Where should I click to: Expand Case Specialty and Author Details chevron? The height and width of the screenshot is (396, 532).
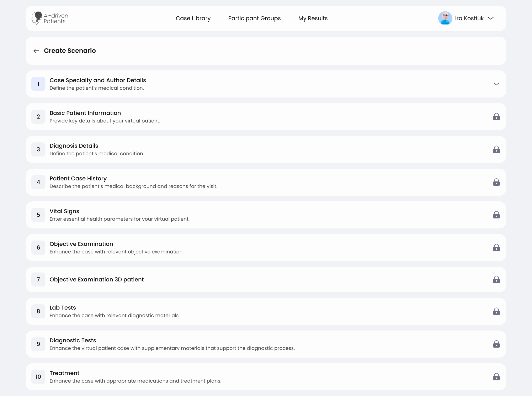pyautogui.click(x=496, y=84)
